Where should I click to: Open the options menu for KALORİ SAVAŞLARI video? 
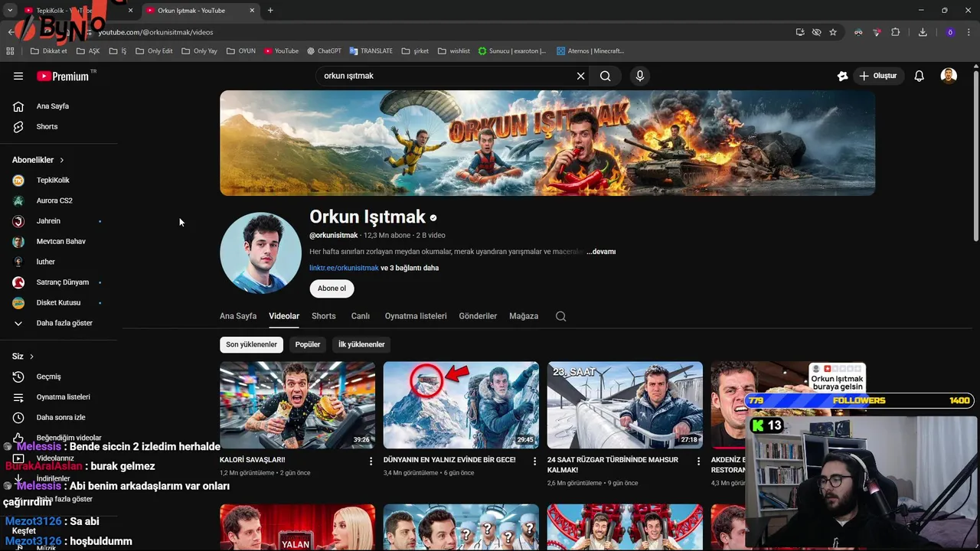[371, 461]
